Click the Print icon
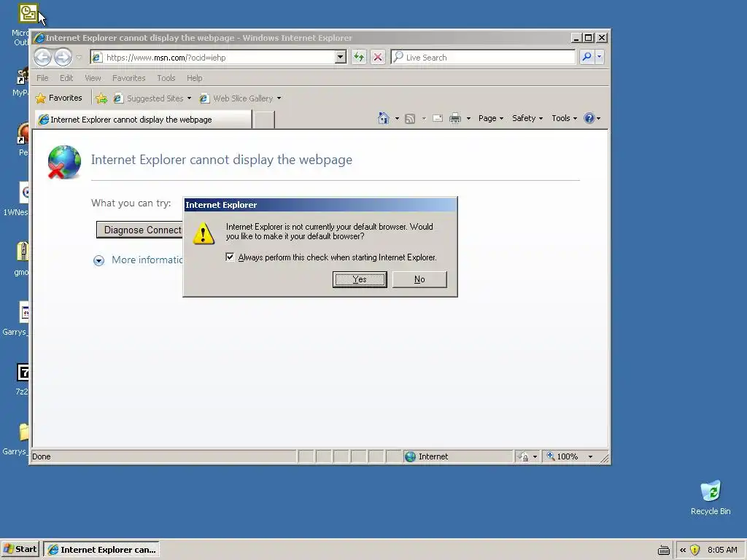The width and height of the screenshot is (747, 560). pyautogui.click(x=455, y=118)
